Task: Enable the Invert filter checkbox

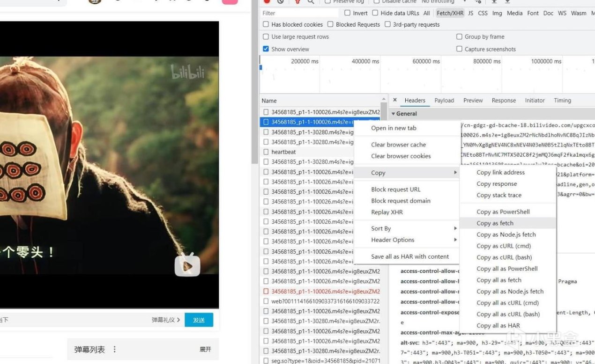Action: pyautogui.click(x=347, y=13)
